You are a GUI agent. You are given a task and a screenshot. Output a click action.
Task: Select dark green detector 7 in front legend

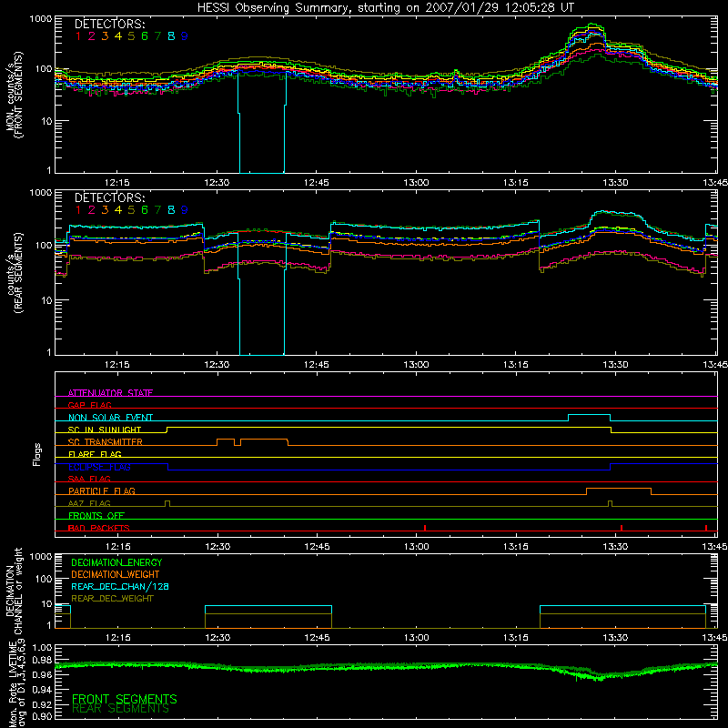(157, 36)
